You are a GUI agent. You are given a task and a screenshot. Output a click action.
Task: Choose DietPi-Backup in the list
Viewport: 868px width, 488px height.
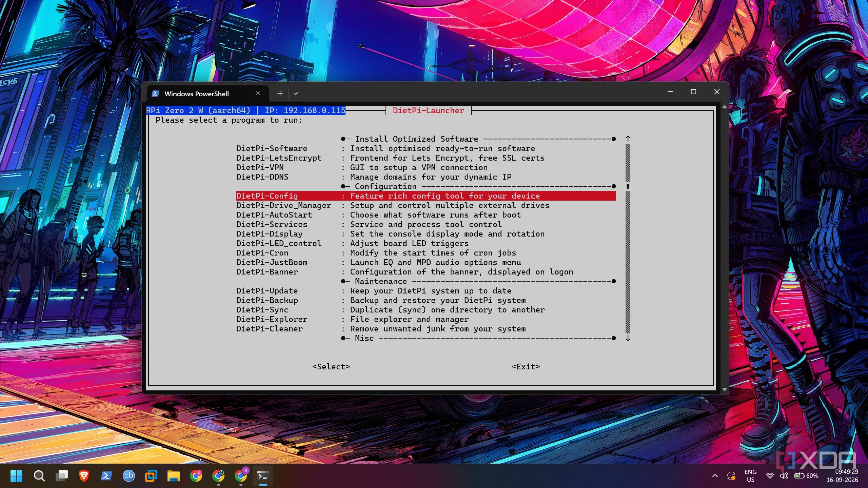[426, 300]
